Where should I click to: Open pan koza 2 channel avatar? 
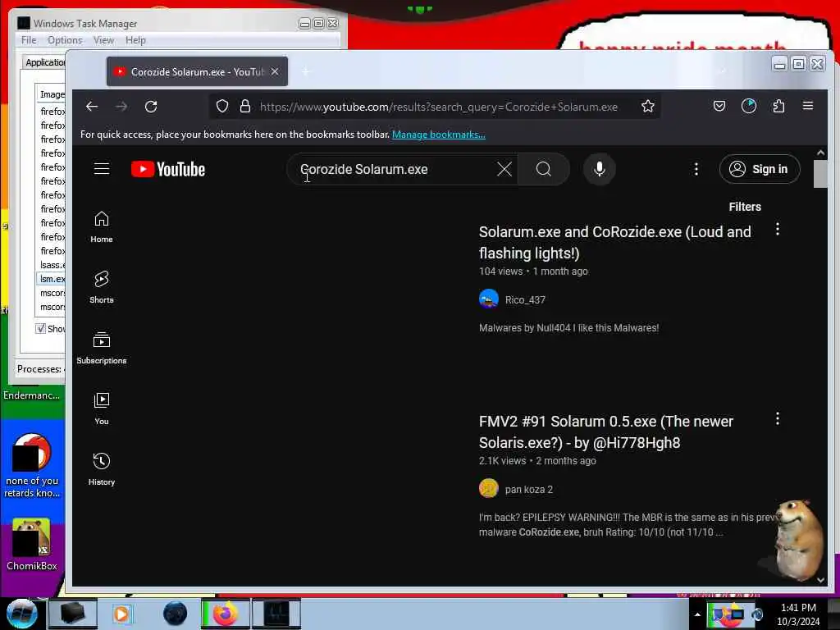point(489,489)
